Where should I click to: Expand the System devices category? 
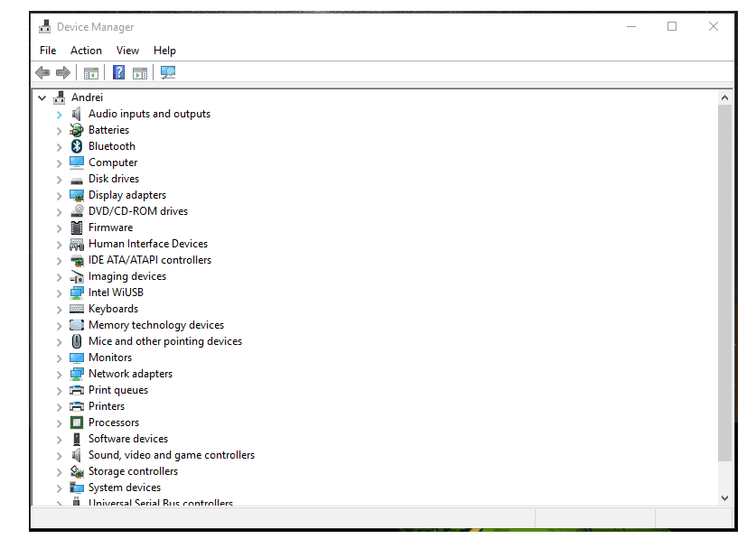[x=60, y=488]
